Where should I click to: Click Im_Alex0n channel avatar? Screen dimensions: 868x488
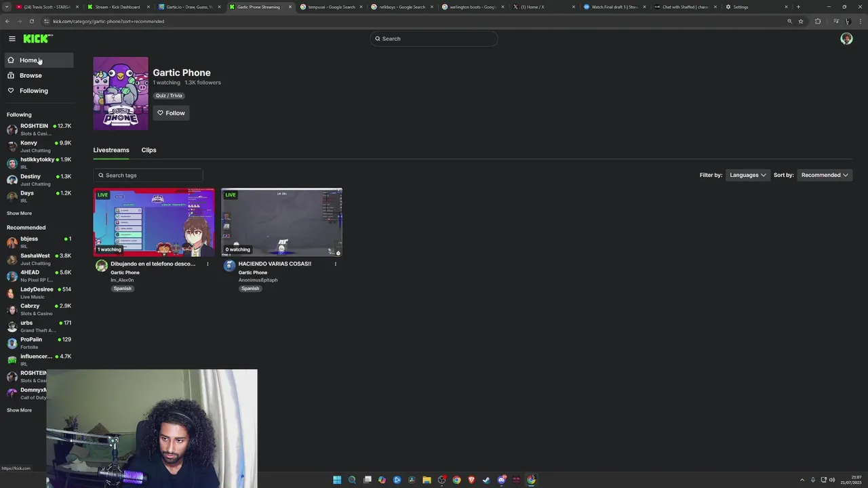click(x=102, y=266)
